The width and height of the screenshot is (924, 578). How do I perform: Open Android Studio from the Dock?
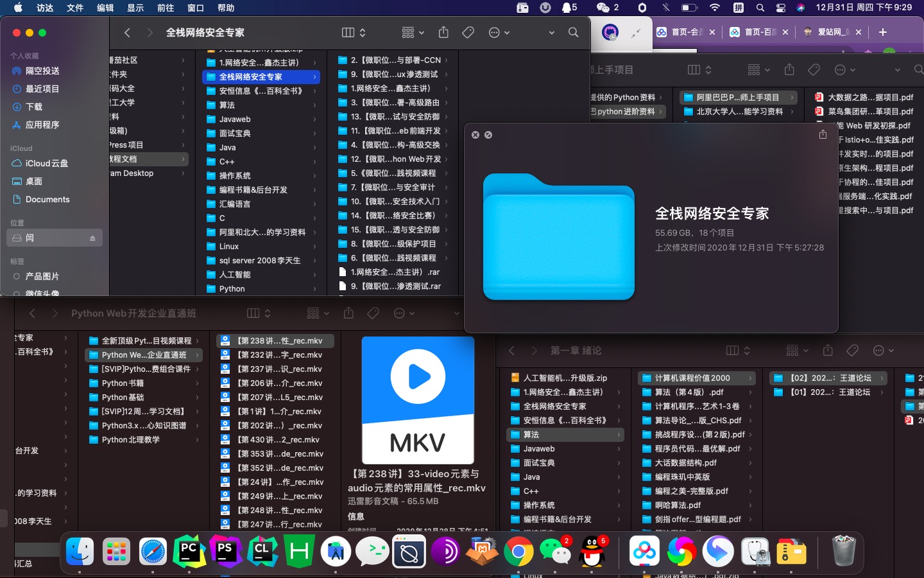coord(336,551)
